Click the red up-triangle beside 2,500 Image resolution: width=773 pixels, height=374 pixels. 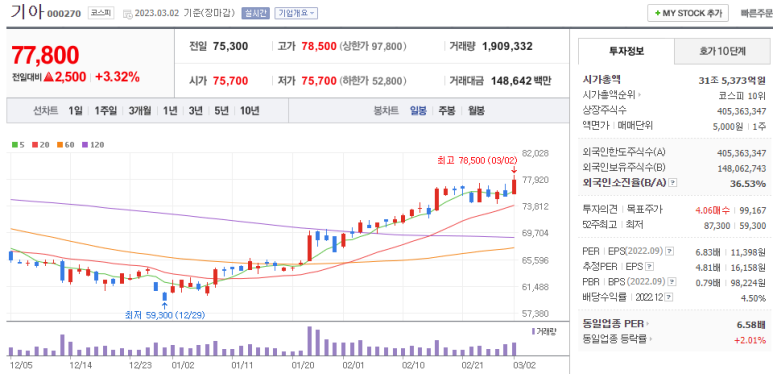pos(48,77)
